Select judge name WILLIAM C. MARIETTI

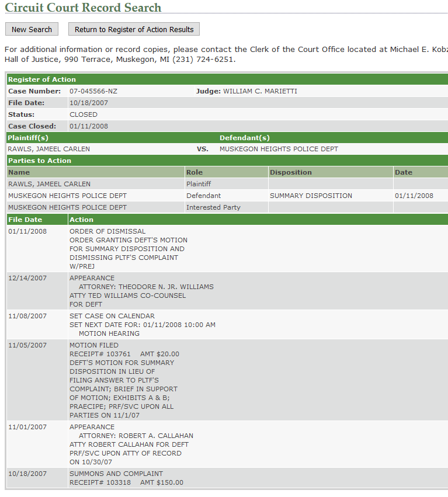pos(260,91)
